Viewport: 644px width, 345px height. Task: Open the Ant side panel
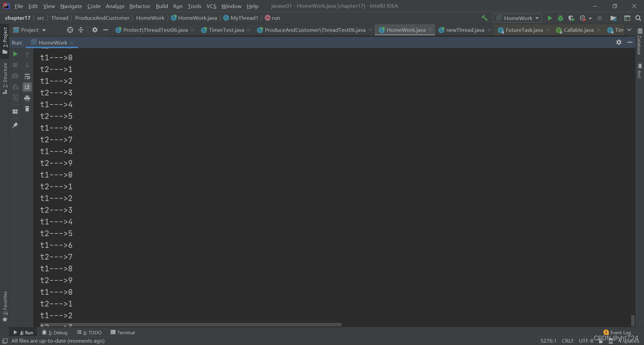click(x=640, y=71)
